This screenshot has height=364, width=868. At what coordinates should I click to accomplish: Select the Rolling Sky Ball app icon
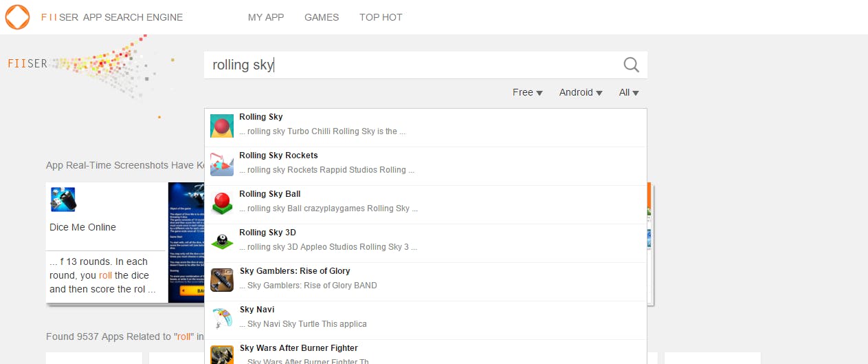[x=222, y=203]
